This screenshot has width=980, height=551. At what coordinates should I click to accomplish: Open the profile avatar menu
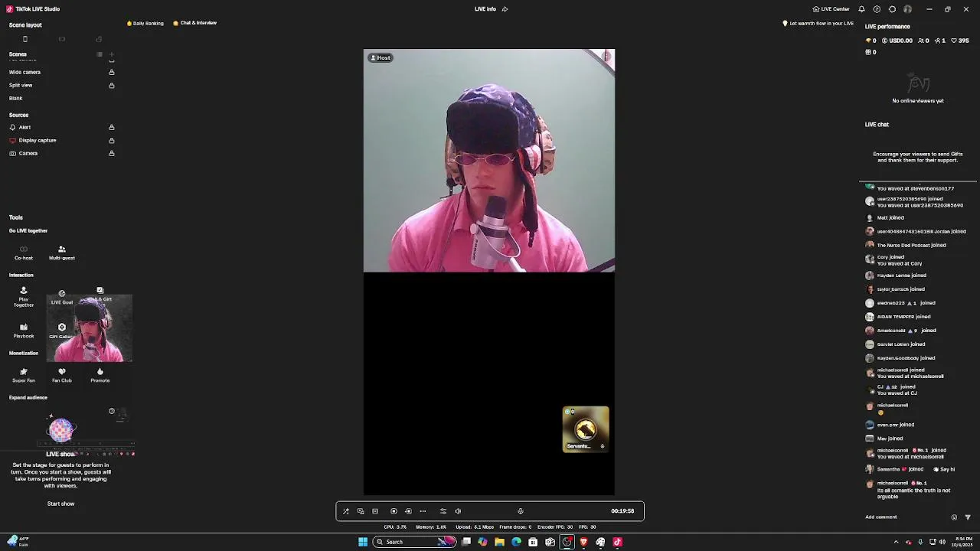907,9
